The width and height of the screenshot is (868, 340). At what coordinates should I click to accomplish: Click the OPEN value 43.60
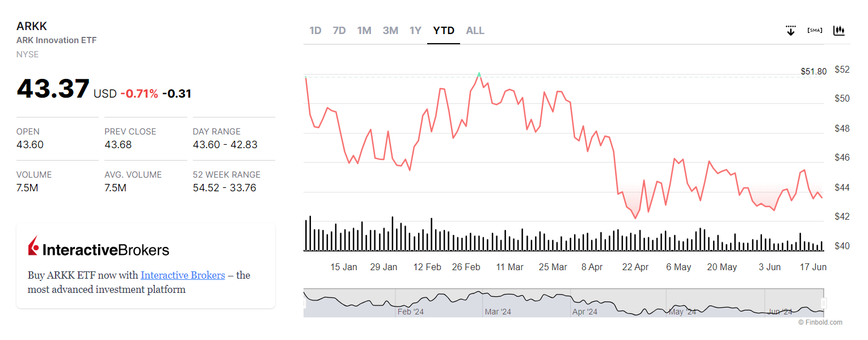click(x=30, y=145)
